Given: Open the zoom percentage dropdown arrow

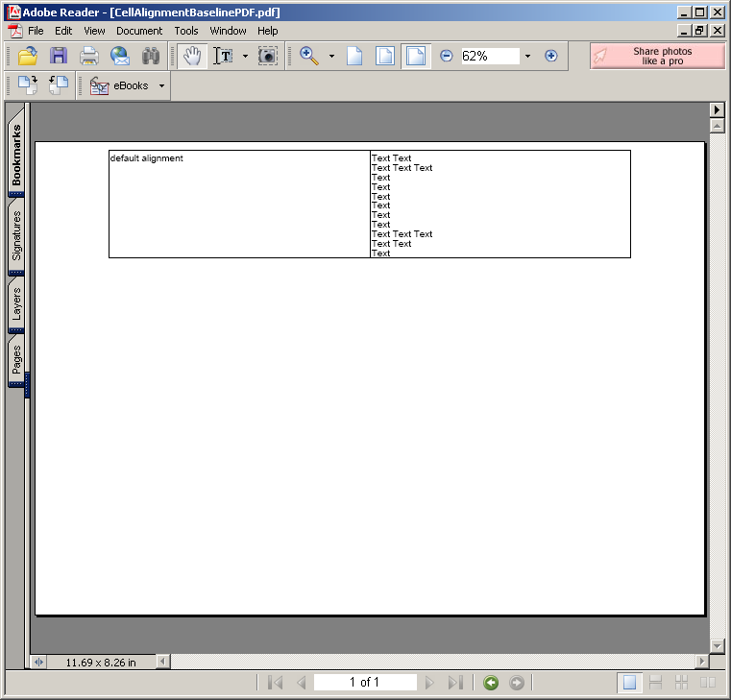Looking at the screenshot, I should [x=527, y=57].
